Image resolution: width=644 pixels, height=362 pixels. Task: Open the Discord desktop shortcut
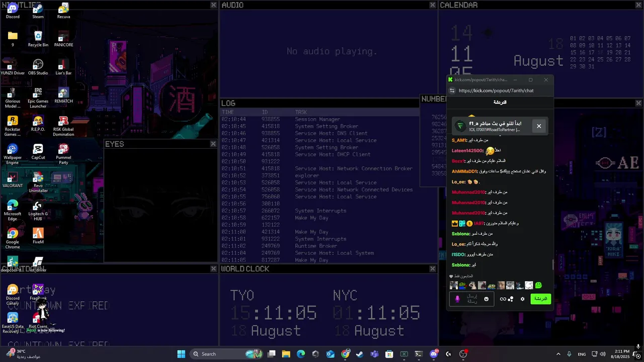coord(13,11)
